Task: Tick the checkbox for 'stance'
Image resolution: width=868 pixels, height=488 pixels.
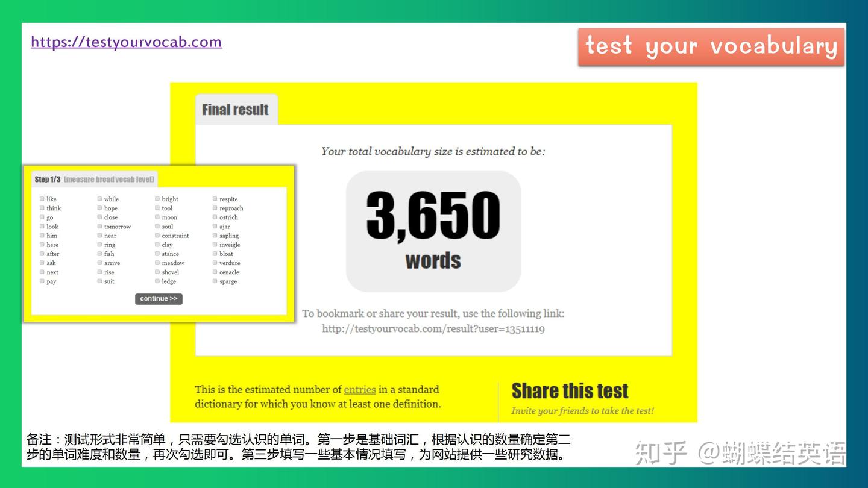Action: 157,254
